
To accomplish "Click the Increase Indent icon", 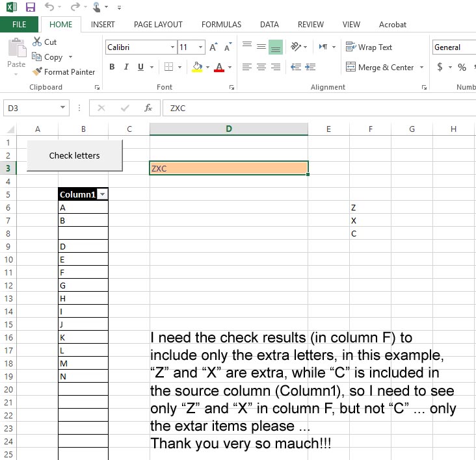I will (x=310, y=67).
